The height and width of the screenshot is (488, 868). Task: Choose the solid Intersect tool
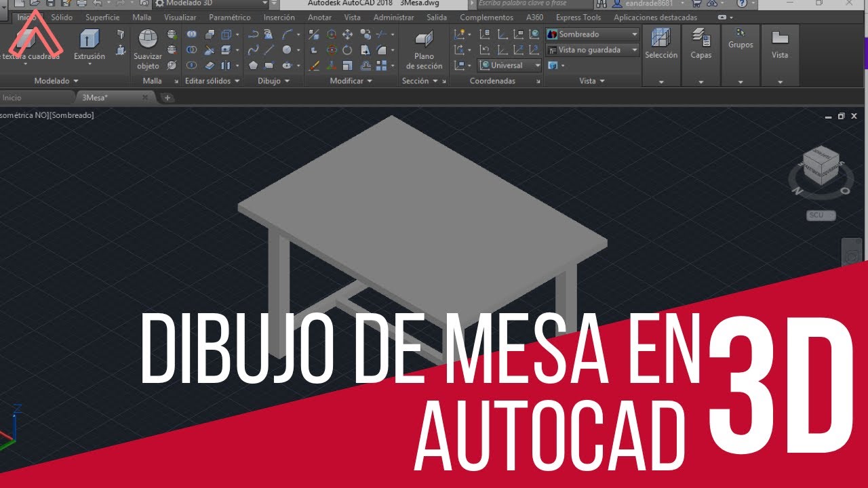[192, 65]
